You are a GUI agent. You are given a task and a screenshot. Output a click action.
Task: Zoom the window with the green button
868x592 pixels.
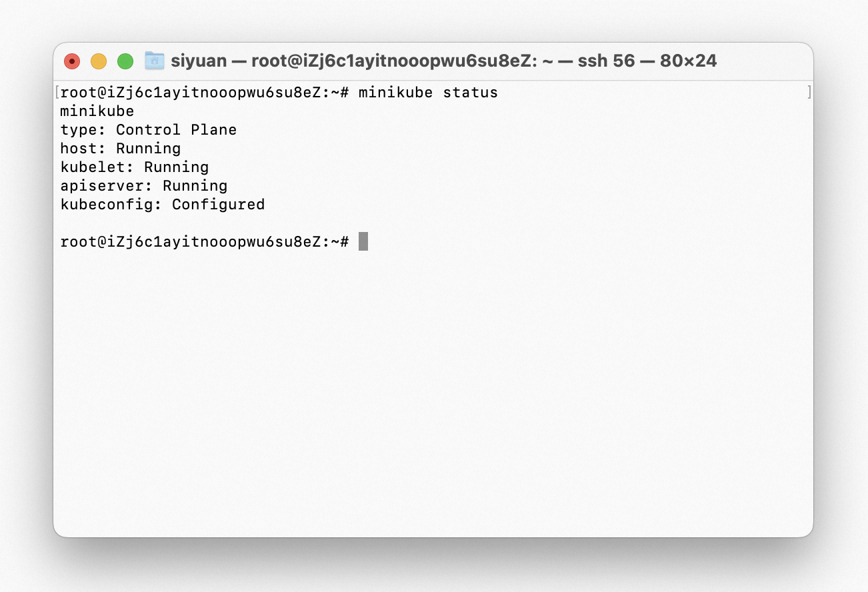click(125, 61)
